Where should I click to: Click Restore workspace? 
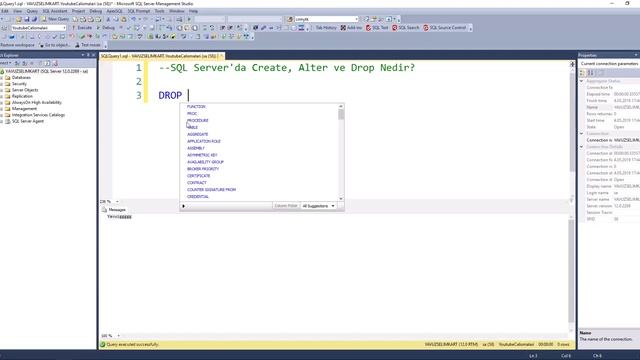[x=18, y=45]
